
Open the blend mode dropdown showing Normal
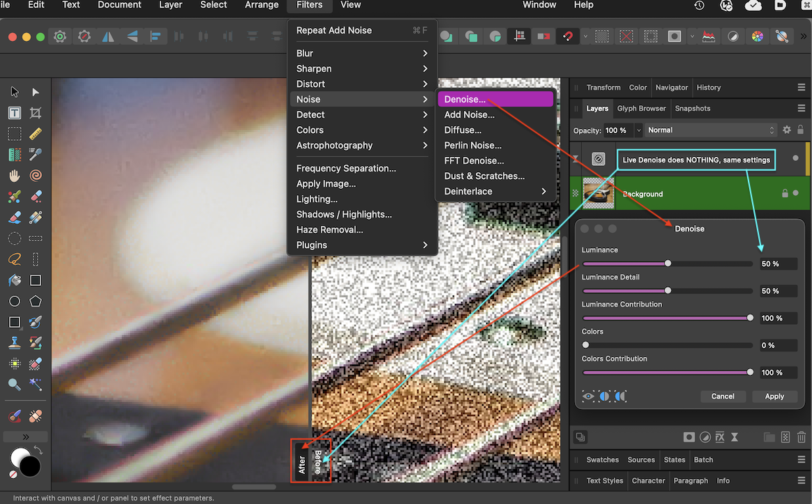pos(710,130)
